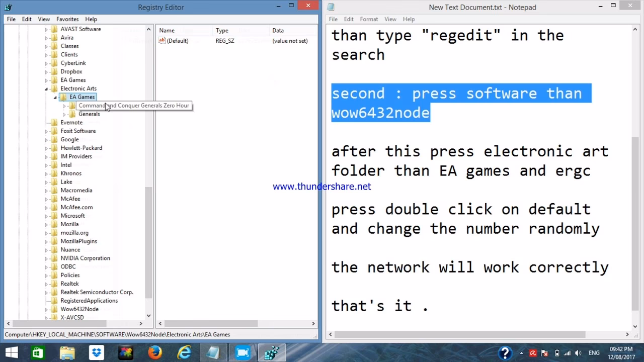Screen dimensions: 644x362
Task: Click the values pane horizontal scrollbar
Action: click(x=236, y=323)
